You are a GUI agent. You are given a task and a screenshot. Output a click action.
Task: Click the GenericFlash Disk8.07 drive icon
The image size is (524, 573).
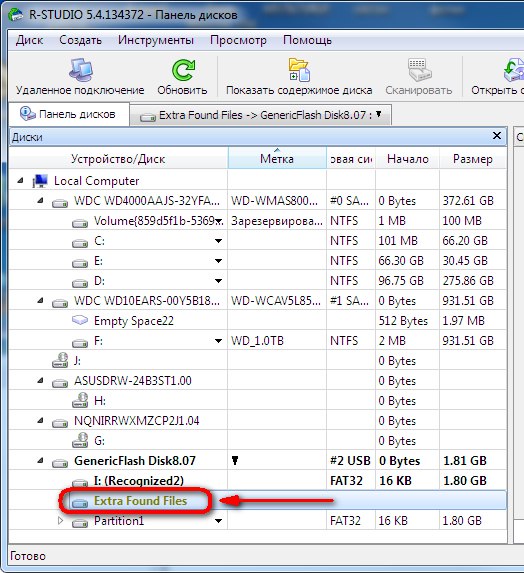point(60,462)
